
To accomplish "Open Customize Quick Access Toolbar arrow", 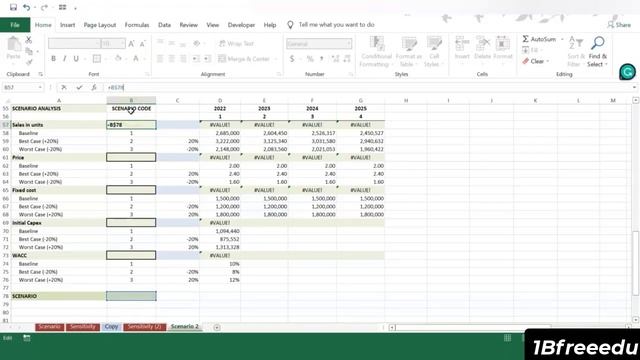I will click(x=76, y=8).
